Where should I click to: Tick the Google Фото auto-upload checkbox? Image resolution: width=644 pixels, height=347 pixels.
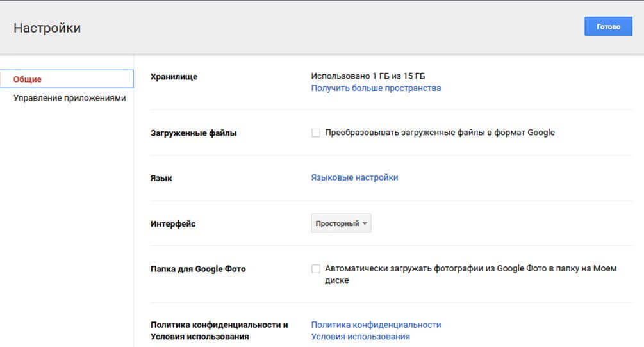pyautogui.click(x=316, y=269)
